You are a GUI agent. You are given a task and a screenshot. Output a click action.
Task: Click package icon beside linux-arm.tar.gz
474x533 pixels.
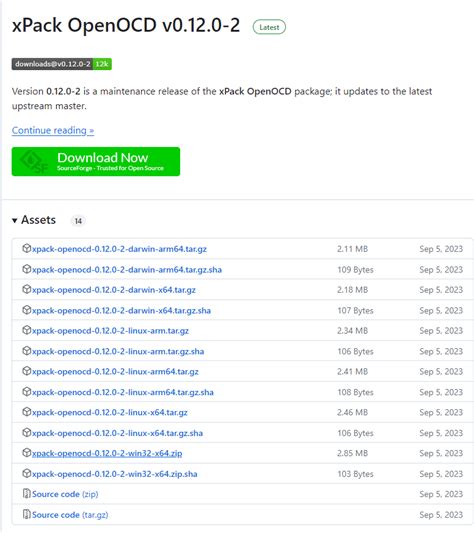click(27, 330)
